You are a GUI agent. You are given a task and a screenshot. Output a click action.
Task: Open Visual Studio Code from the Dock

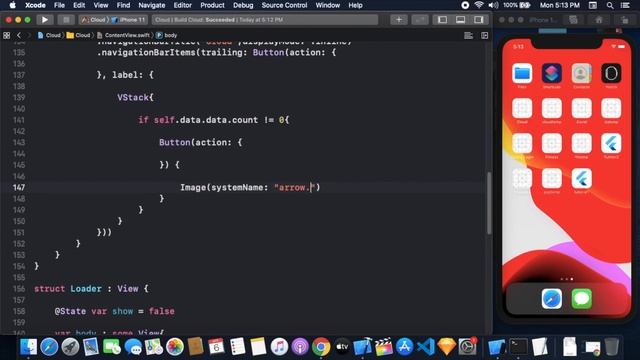point(426,347)
